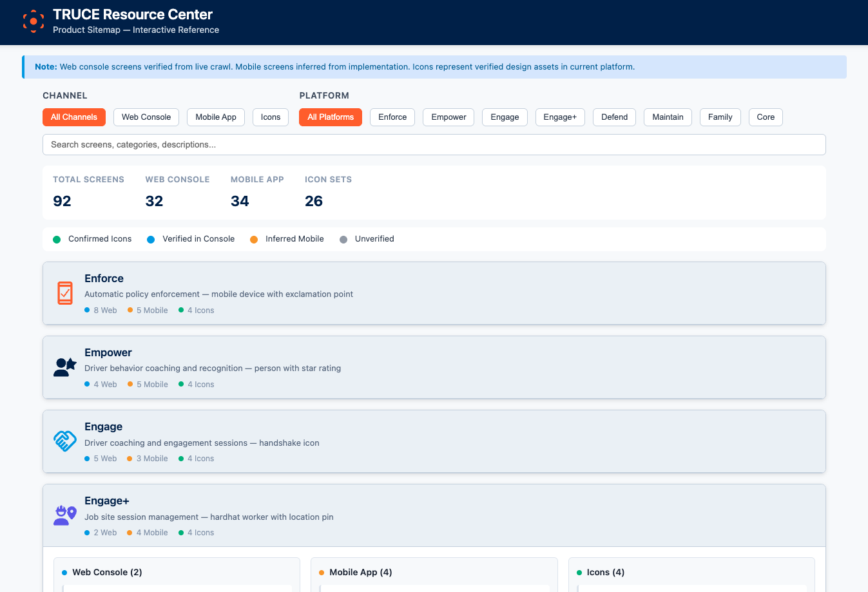Click the 'Confirmed Icons' legend label
Image resolution: width=868 pixels, height=592 pixels.
100,239
